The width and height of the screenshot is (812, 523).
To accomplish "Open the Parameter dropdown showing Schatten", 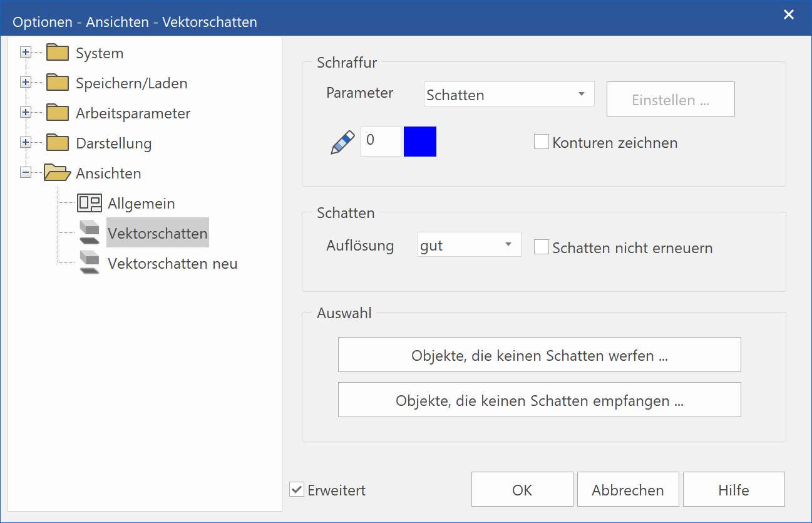I will pos(509,95).
